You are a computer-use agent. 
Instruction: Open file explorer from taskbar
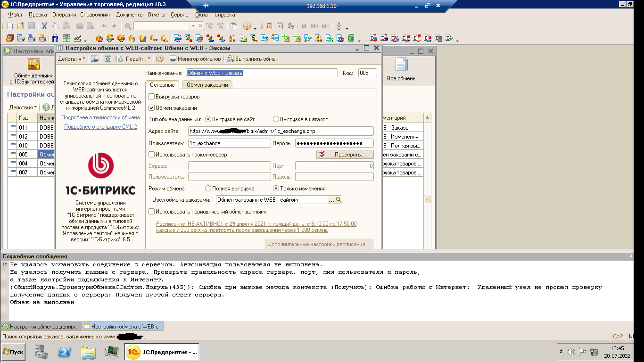click(88, 352)
